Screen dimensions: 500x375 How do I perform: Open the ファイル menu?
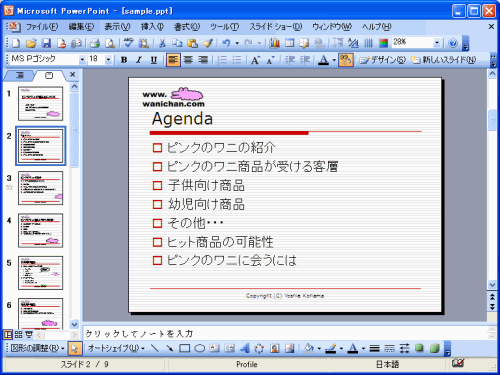(x=42, y=27)
